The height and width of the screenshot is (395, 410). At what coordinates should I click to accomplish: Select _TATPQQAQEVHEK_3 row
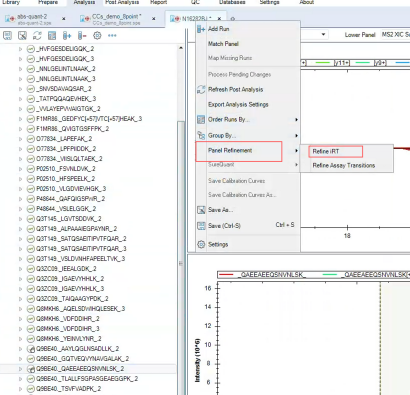pyautogui.click(x=66, y=99)
